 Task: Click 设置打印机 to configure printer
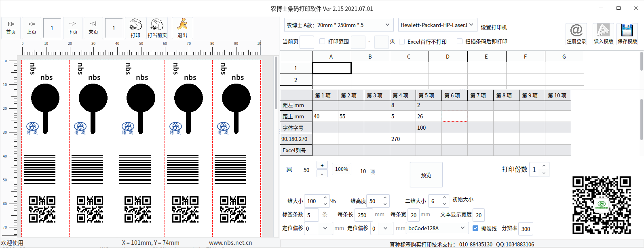[x=494, y=27]
